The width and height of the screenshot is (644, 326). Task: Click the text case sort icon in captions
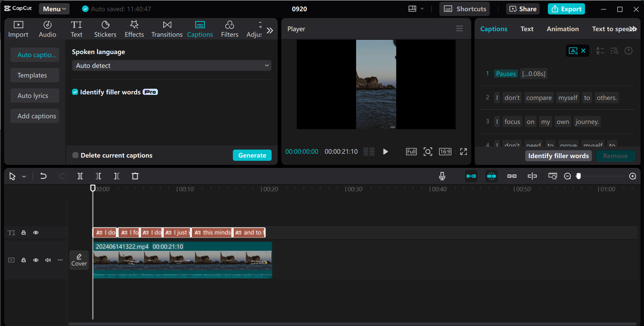pyautogui.click(x=600, y=51)
